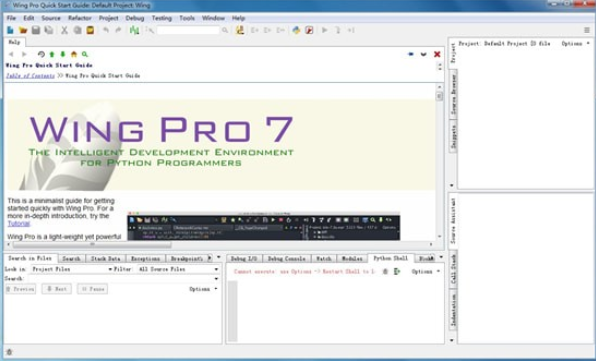Click the red PDF-style toolbar icon
The width and height of the screenshot is (596, 361).
coord(309,30)
